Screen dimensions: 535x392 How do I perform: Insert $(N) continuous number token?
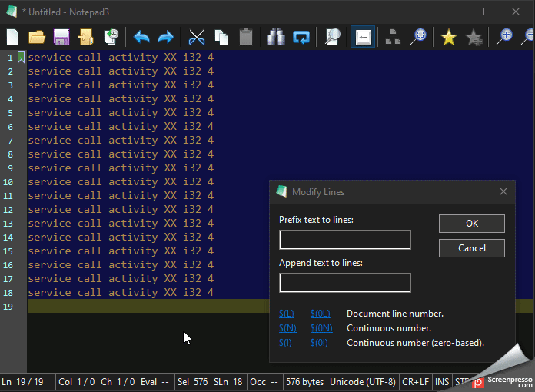point(287,328)
